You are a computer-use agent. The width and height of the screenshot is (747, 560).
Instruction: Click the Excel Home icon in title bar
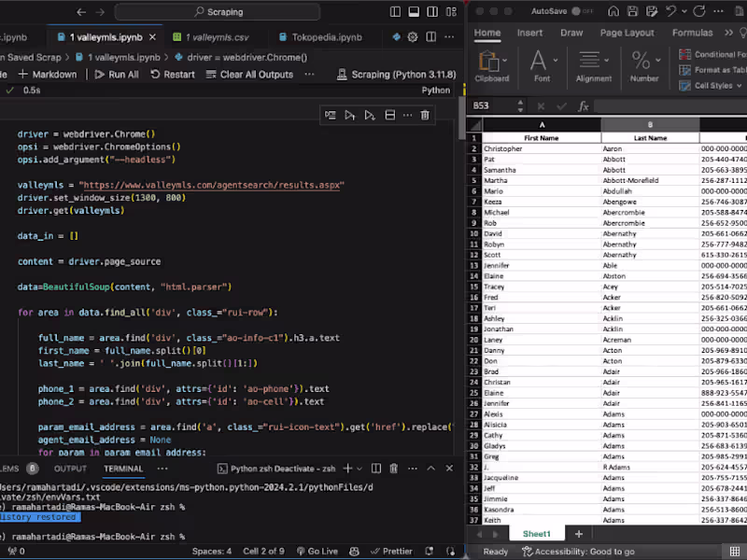tap(612, 11)
